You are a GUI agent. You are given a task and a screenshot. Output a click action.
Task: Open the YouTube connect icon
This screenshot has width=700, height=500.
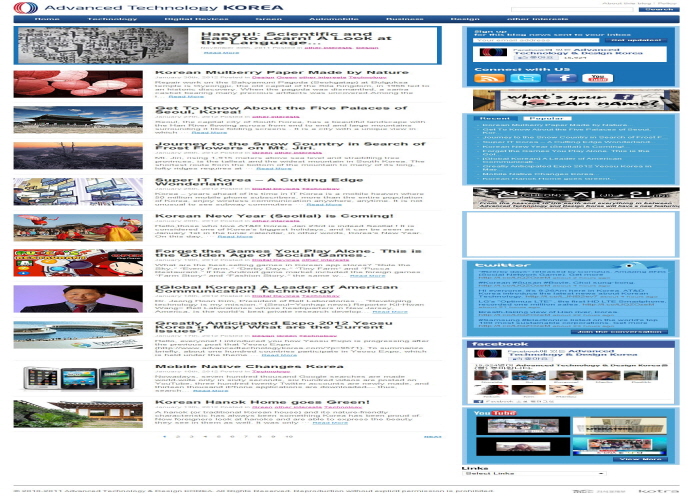(598, 78)
